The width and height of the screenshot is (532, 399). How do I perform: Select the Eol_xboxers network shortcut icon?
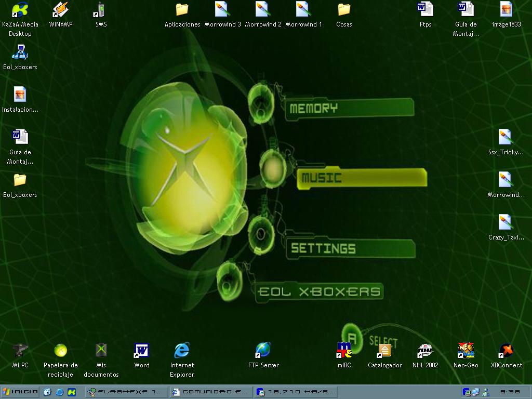pyautogui.click(x=20, y=52)
